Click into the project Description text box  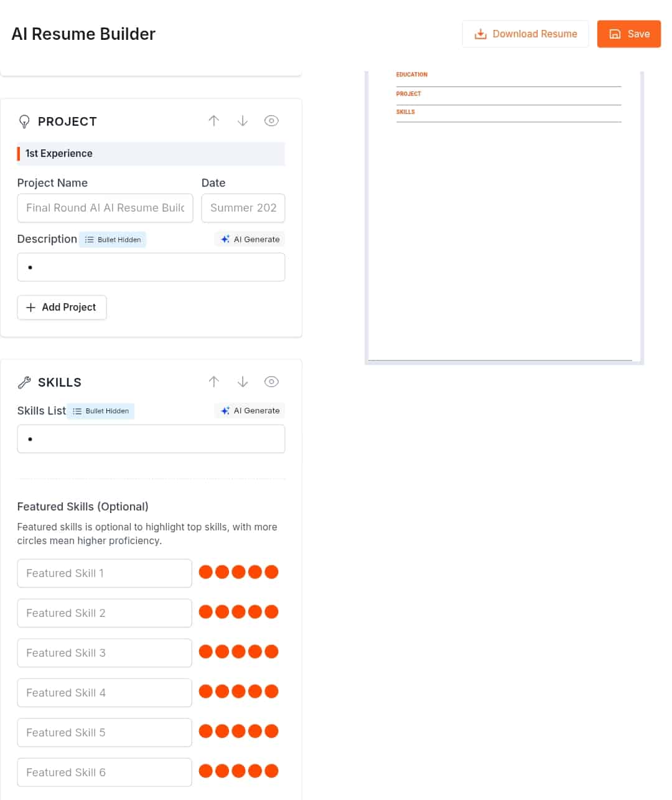coord(151,267)
